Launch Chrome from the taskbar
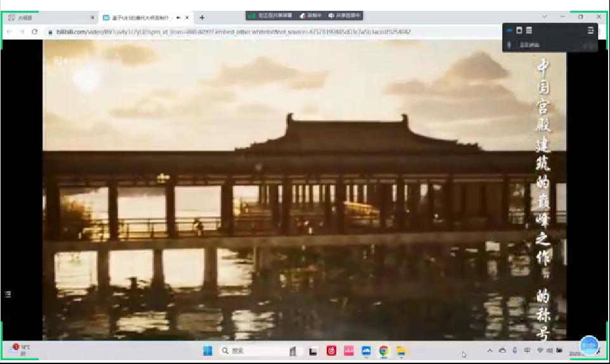Image resolution: width=610 pixels, height=364 pixels. 383,351
